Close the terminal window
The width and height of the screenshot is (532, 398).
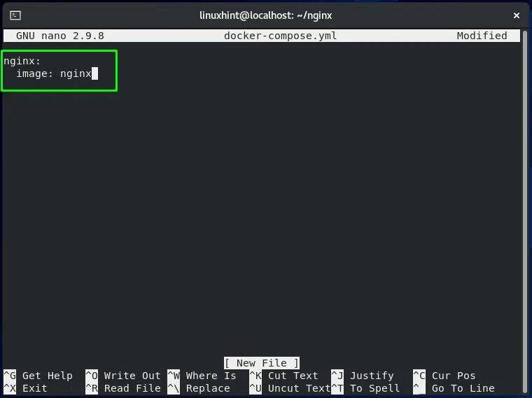pos(517,15)
